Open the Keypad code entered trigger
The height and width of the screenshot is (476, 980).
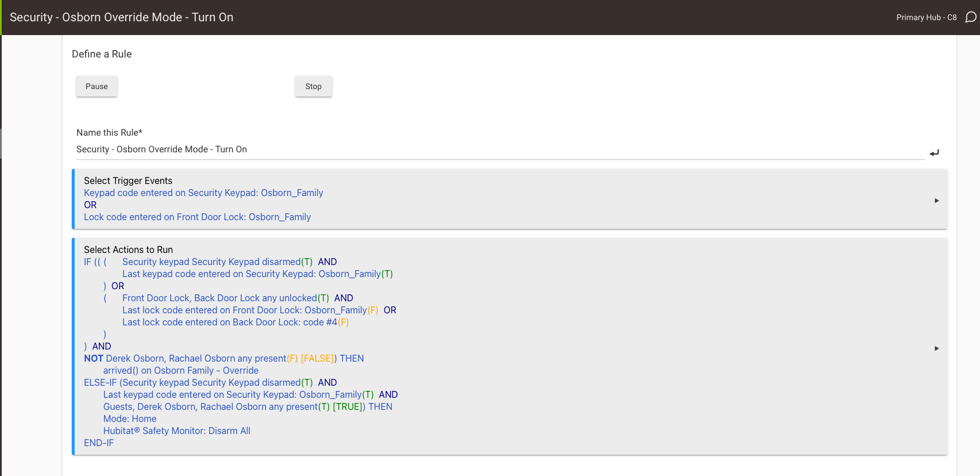point(203,193)
